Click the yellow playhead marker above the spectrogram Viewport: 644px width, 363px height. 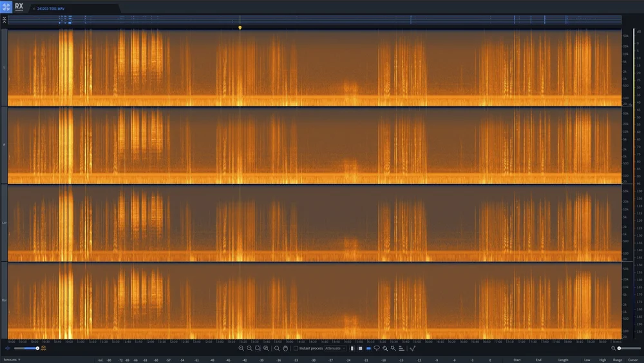click(240, 28)
